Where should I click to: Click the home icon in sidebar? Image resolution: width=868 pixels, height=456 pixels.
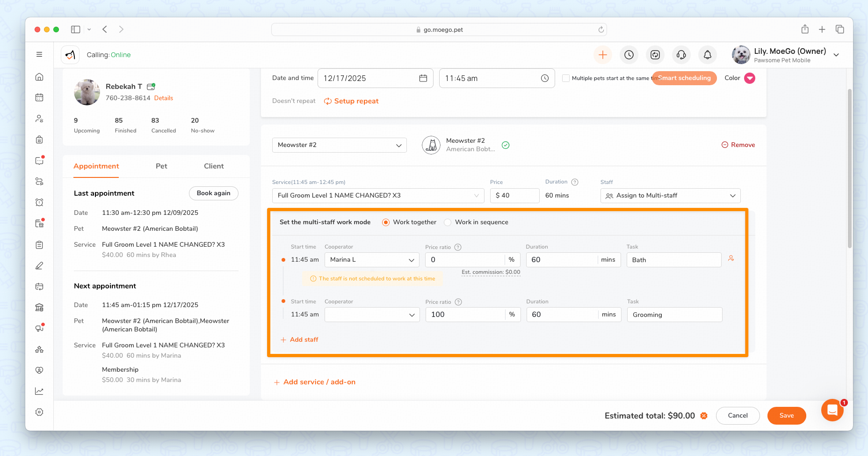pos(39,77)
